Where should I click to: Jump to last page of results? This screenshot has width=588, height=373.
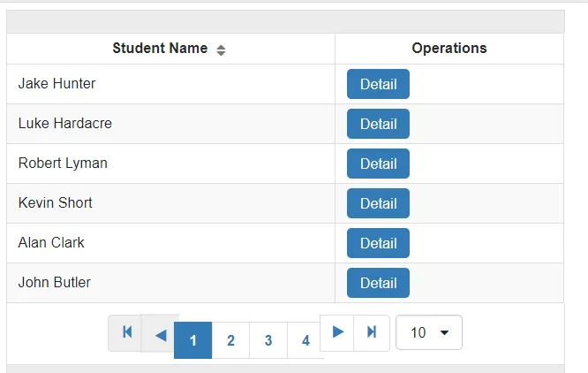point(372,332)
